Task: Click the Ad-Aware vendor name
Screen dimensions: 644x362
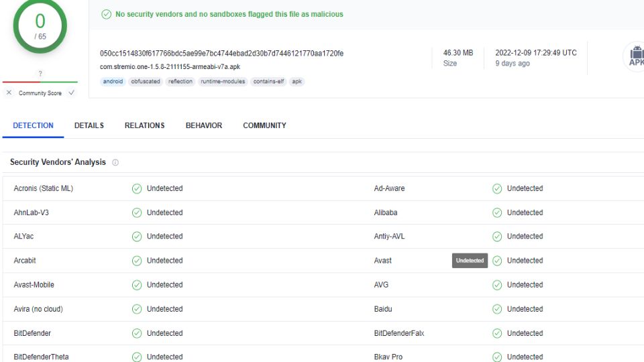Action: point(389,188)
